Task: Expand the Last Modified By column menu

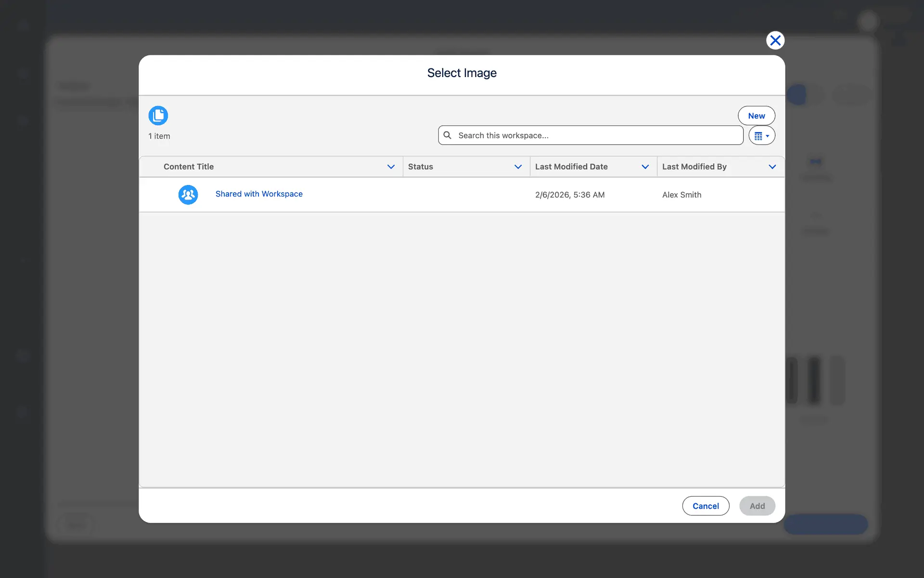Action: click(x=772, y=167)
